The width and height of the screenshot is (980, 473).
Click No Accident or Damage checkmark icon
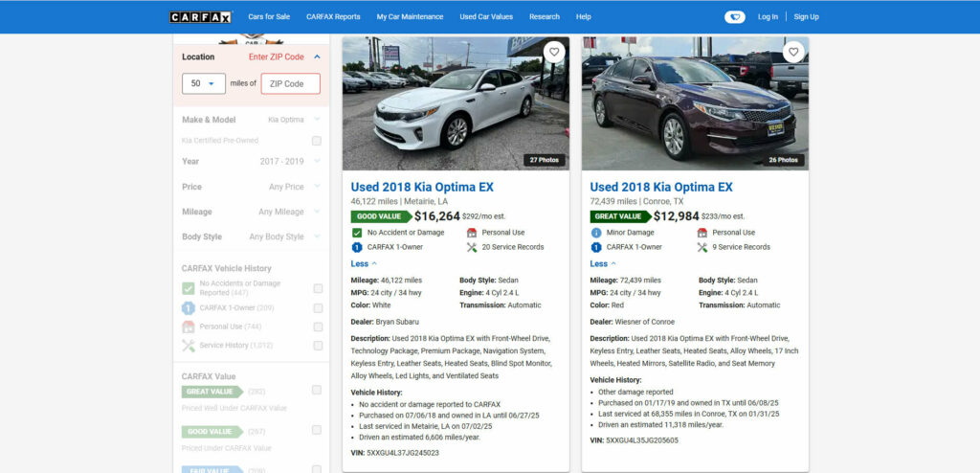tap(357, 232)
